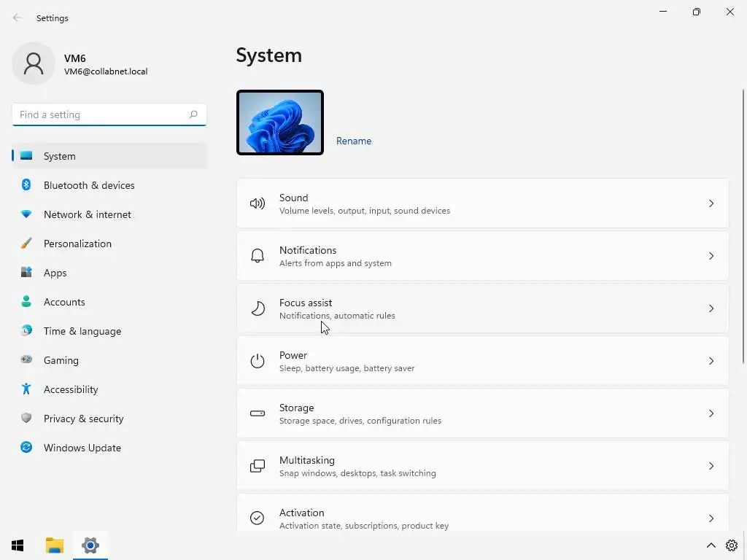Open Bluetooth & devices category
Viewport: 747px width, 560px height.
89,185
